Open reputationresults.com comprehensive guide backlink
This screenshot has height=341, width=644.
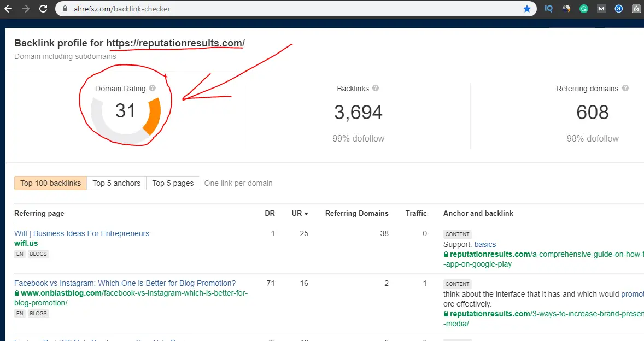tap(543, 260)
